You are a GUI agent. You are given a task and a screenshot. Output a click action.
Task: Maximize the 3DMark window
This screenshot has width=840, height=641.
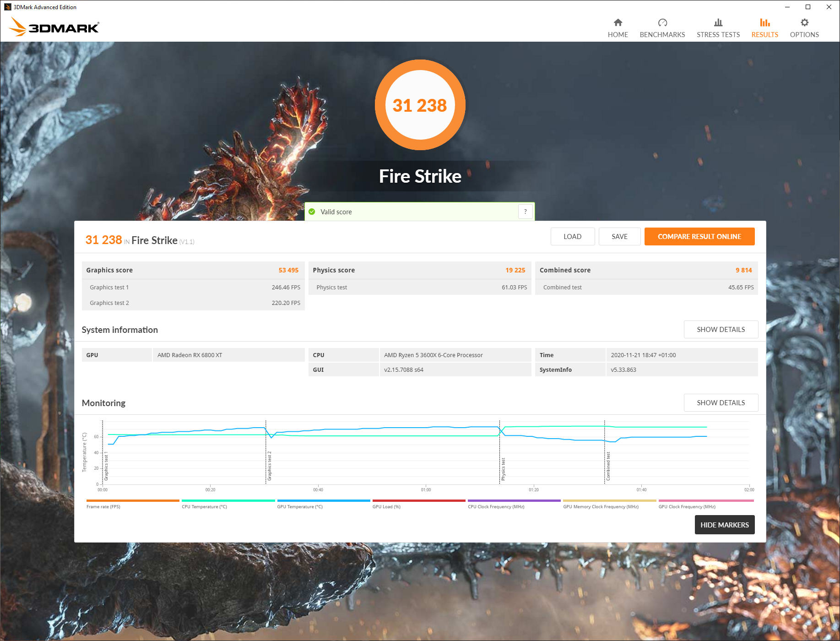click(808, 7)
